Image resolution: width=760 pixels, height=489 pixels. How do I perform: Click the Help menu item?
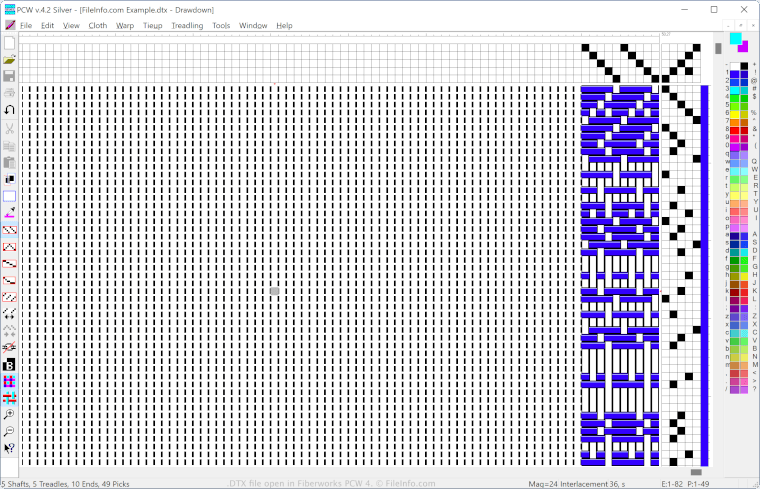point(285,25)
